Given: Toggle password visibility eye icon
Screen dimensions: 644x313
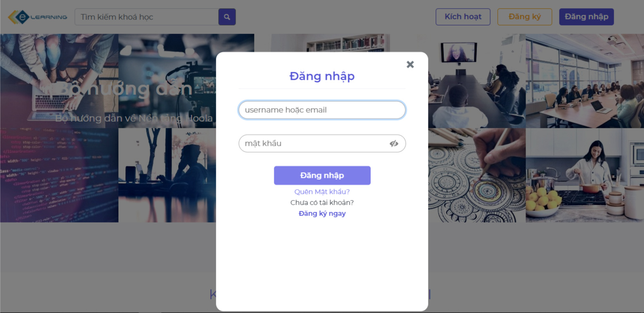Looking at the screenshot, I should coord(394,144).
